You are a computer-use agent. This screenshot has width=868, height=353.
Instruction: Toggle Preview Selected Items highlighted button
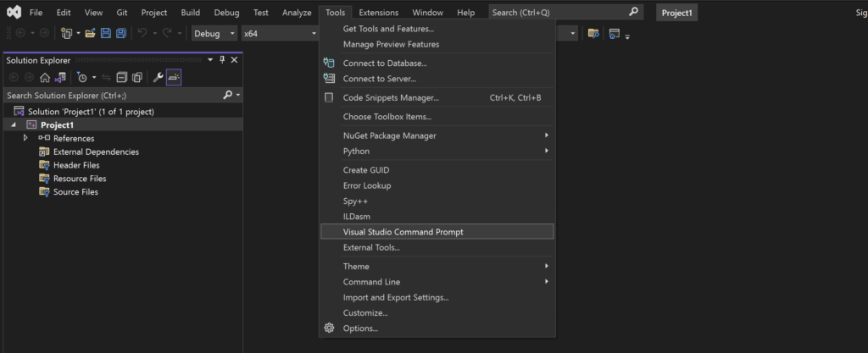(174, 78)
